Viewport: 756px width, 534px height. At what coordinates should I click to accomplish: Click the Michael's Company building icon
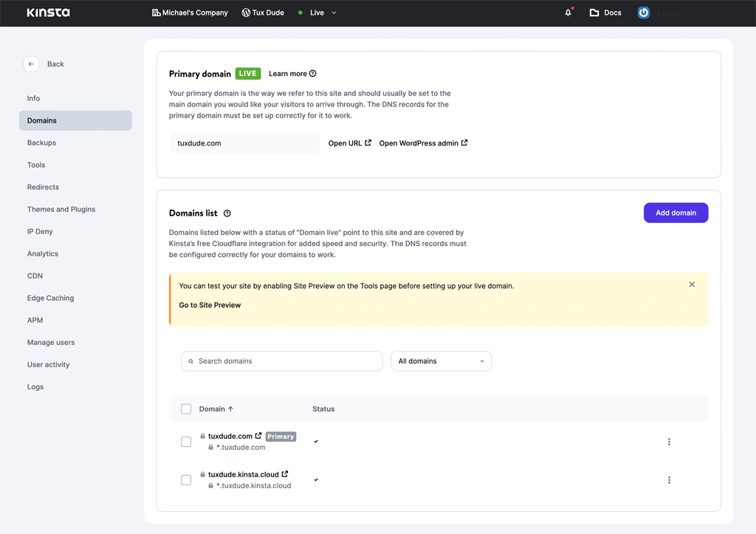[x=157, y=13]
